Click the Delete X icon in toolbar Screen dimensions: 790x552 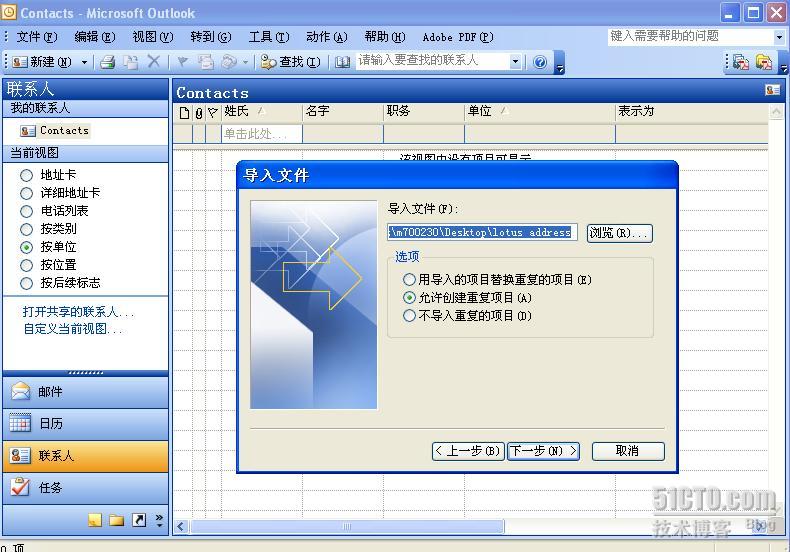tap(154, 61)
